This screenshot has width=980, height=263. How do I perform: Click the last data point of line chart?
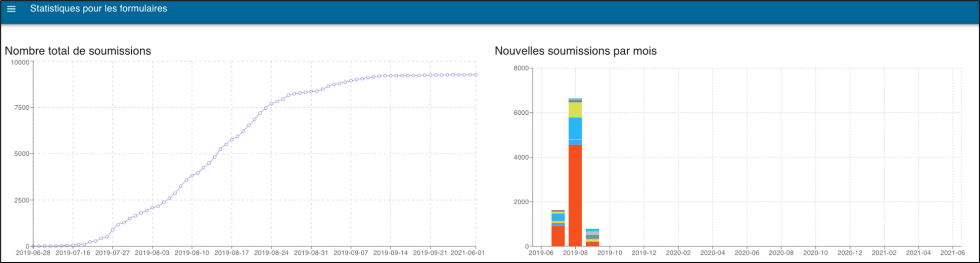pos(475,75)
